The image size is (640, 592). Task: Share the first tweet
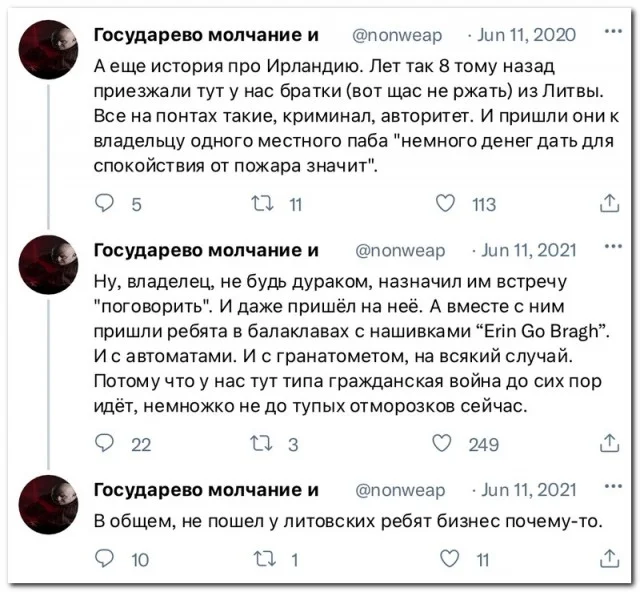(608, 204)
